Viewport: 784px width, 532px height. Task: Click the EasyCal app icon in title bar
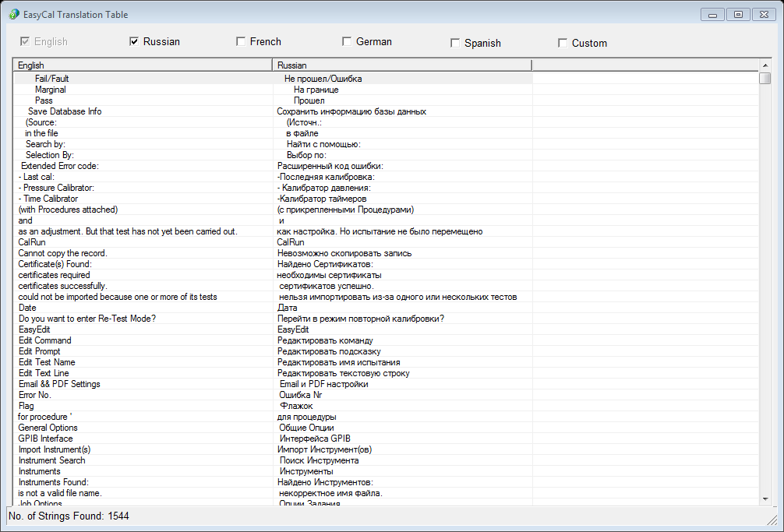pyautogui.click(x=14, y=15)
